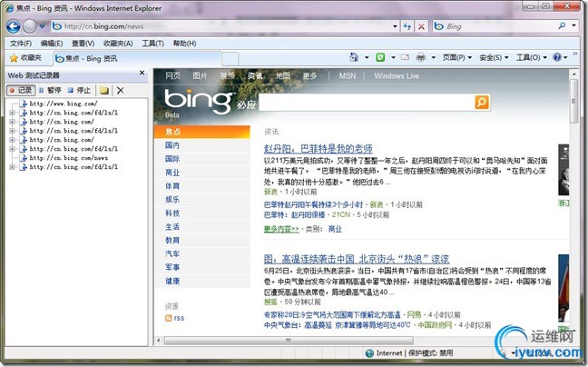The image size is (588, 367).
Task: Open the Home icon dropdown arrow
Action: (367, 57)
